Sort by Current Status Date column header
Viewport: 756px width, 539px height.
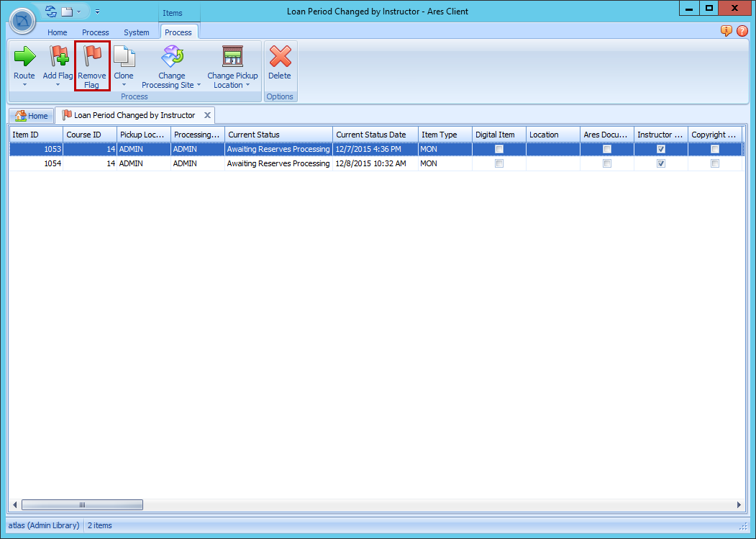coord(374,135)
